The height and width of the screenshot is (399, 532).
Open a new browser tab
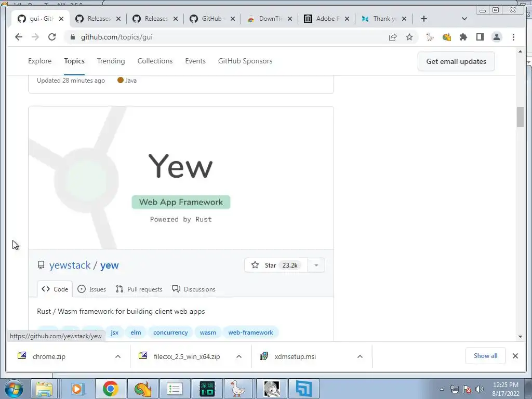click(424, 19)
